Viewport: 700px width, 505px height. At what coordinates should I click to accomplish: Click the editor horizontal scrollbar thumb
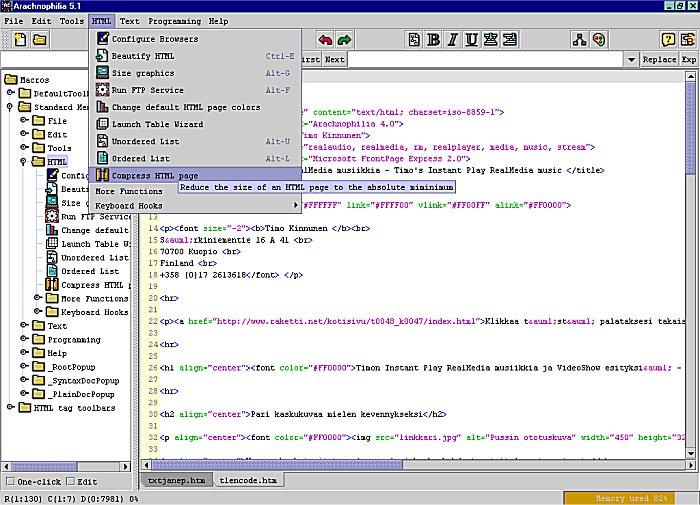pyautogui.click(x=277, y=465)
